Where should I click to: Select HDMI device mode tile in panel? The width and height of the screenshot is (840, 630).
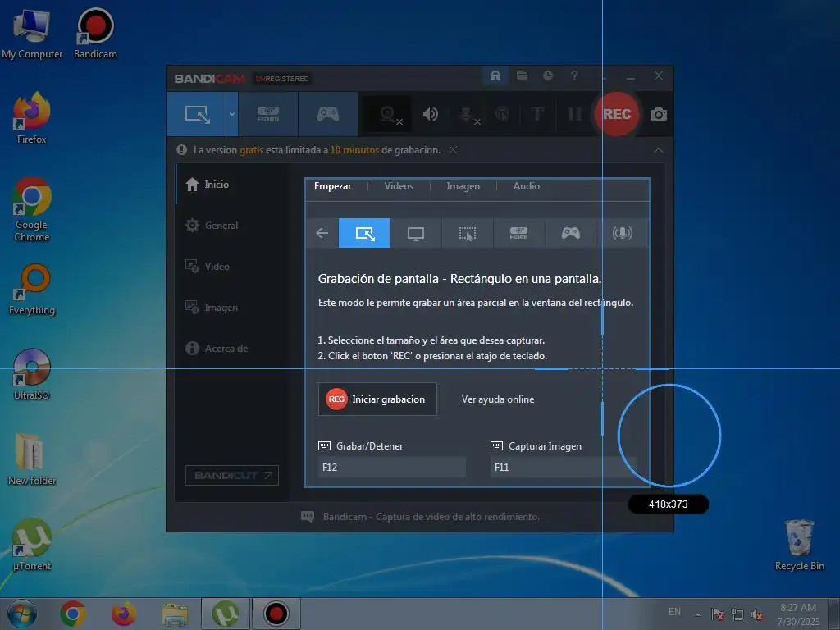[518, 233]
